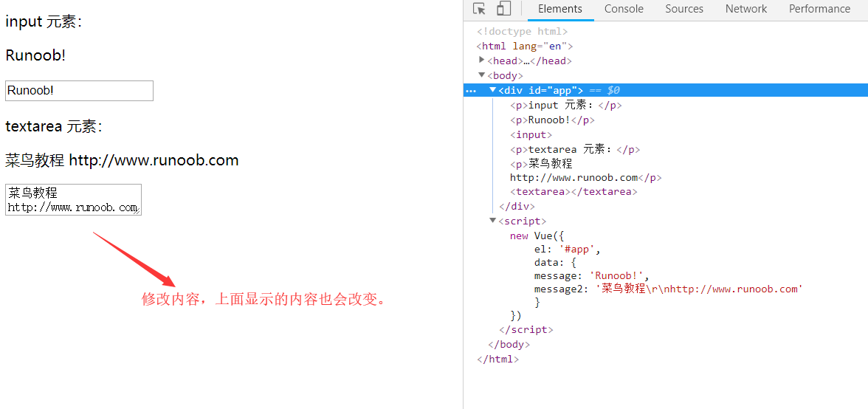Activate the inspect element picker icon
The image size is (868, 409).
(480, 9)
